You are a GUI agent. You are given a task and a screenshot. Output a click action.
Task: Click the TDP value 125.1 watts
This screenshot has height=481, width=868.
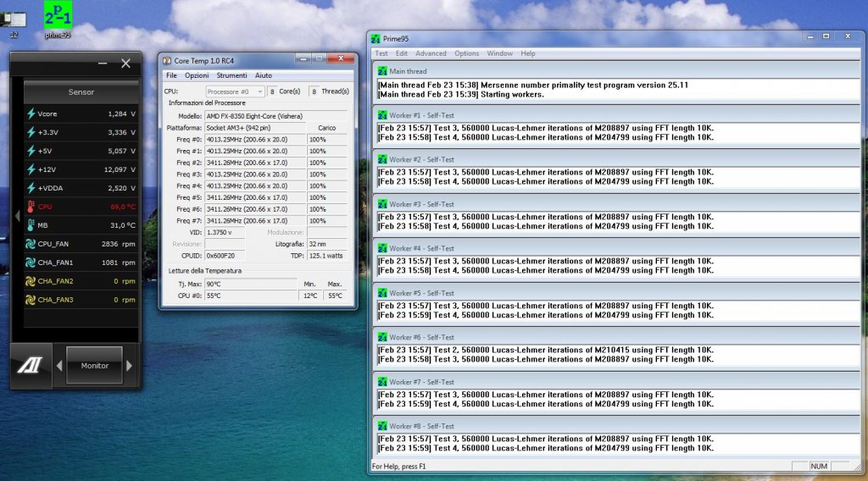(326, 256)
